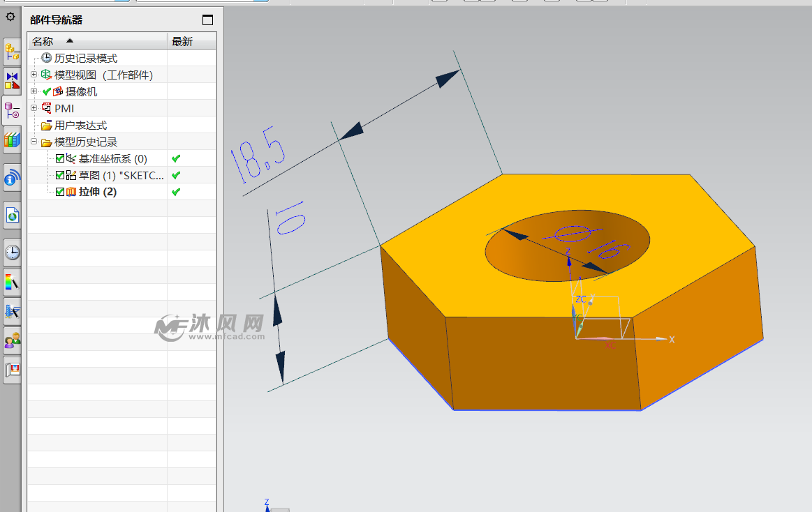
Task: Open the Web Browser sidebar tab
Action: point(12,215)
